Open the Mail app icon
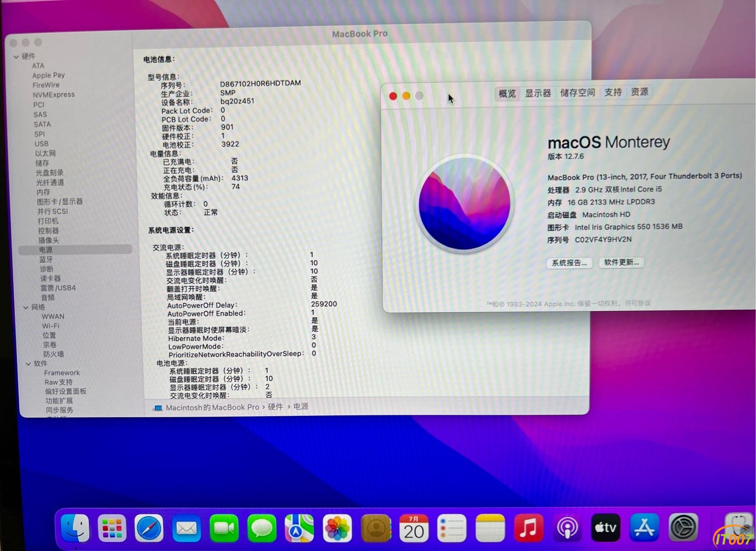756x551 pixels. coord(186,528)
